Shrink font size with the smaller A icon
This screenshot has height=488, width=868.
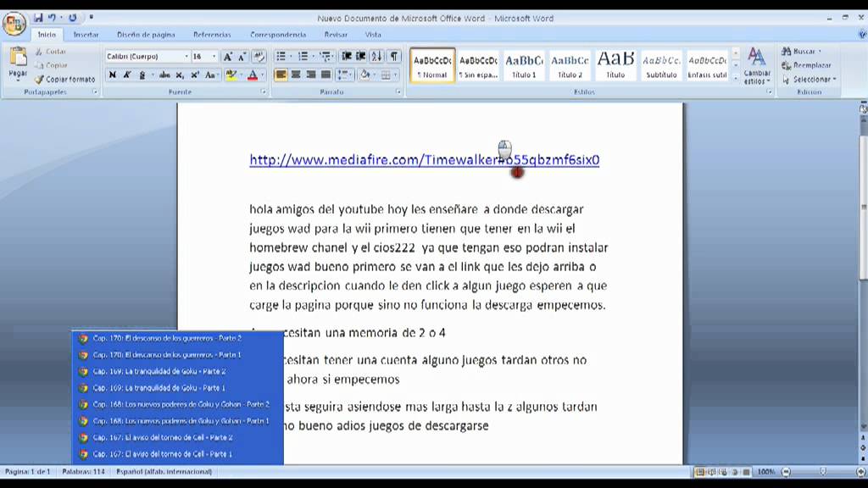[x=242, y=57]
